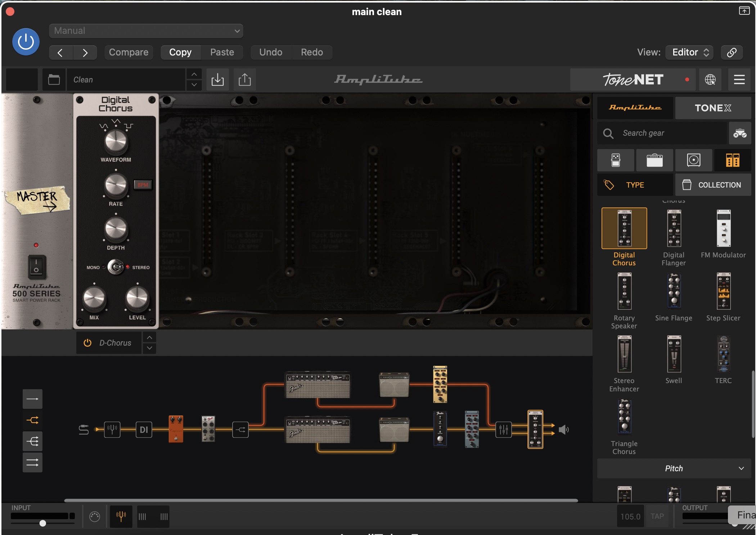Viewport: 756px width, 535px height.
Task: Click the RATE knob
Action: pyautogui.click(x=116, y=185)
